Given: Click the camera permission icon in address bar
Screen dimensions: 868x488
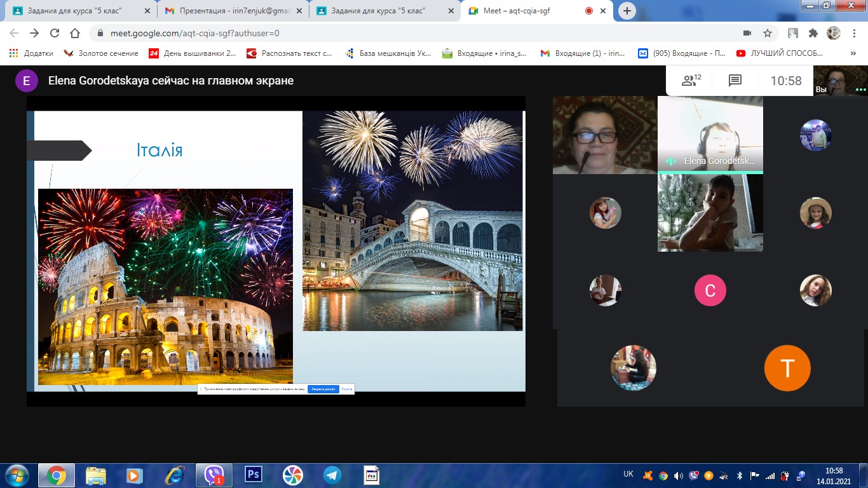Looking at the screenshot, I should pyautogui.click(x=747, y=33).
